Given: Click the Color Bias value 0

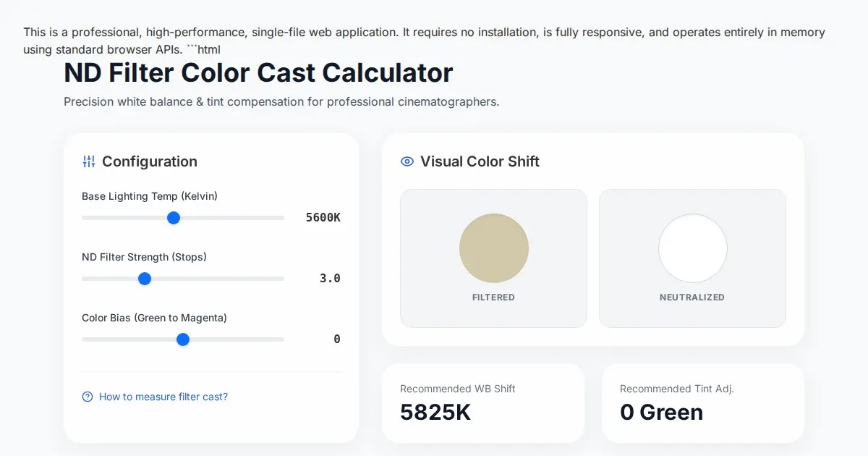Looking at the screenshot, I should click(x=337, y=339).
